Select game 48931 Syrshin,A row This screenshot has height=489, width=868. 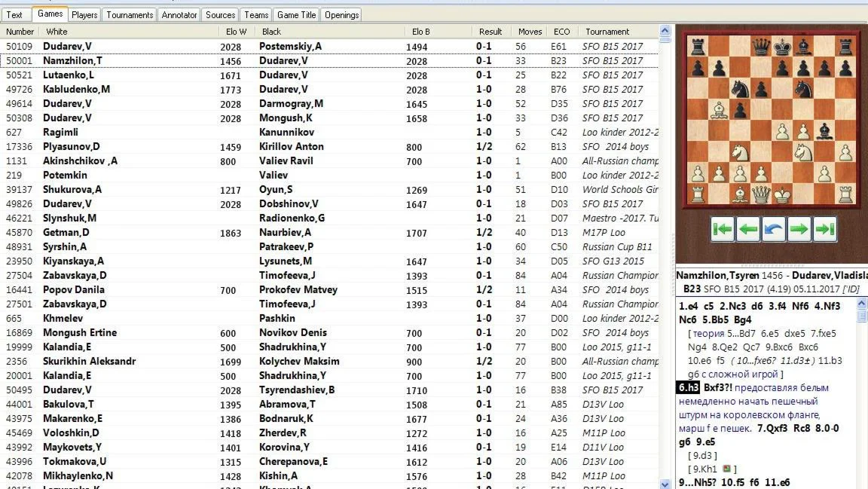click(x=329, y=247)
